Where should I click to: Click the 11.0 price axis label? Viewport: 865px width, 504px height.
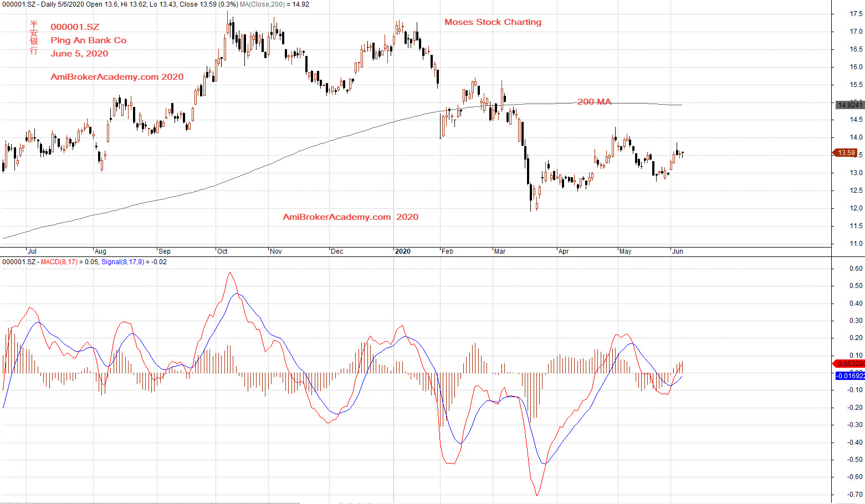point(856,244)
